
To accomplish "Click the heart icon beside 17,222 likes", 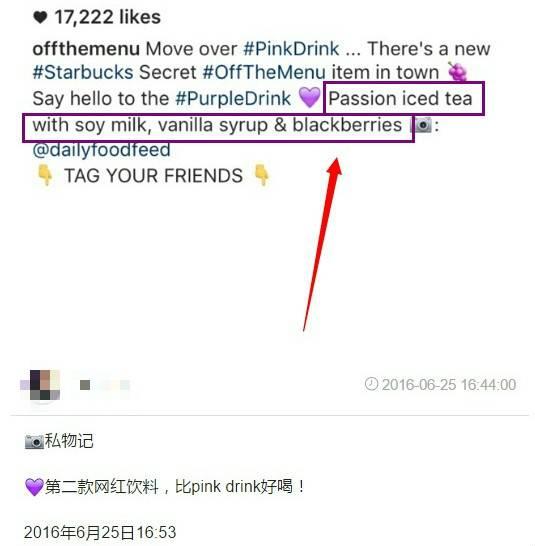I will tap(40, 17).
